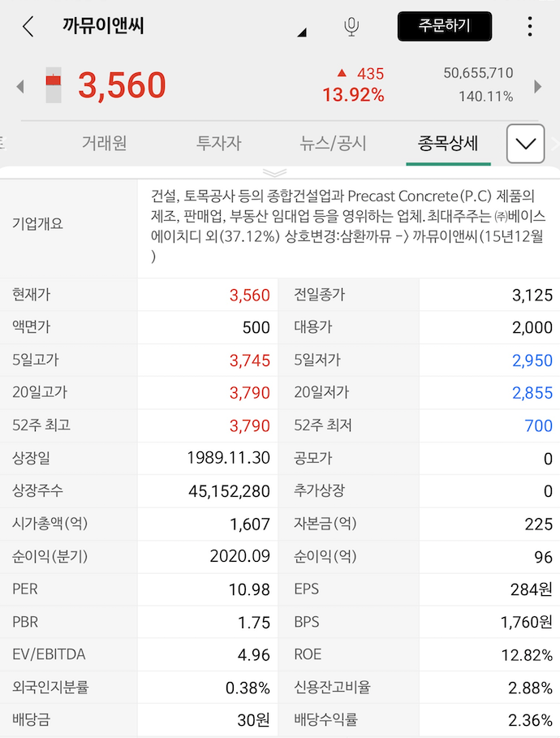Tap the 전일종가 value 3,125
Viewport: 560px width, 738px height.
click(532, 295)
